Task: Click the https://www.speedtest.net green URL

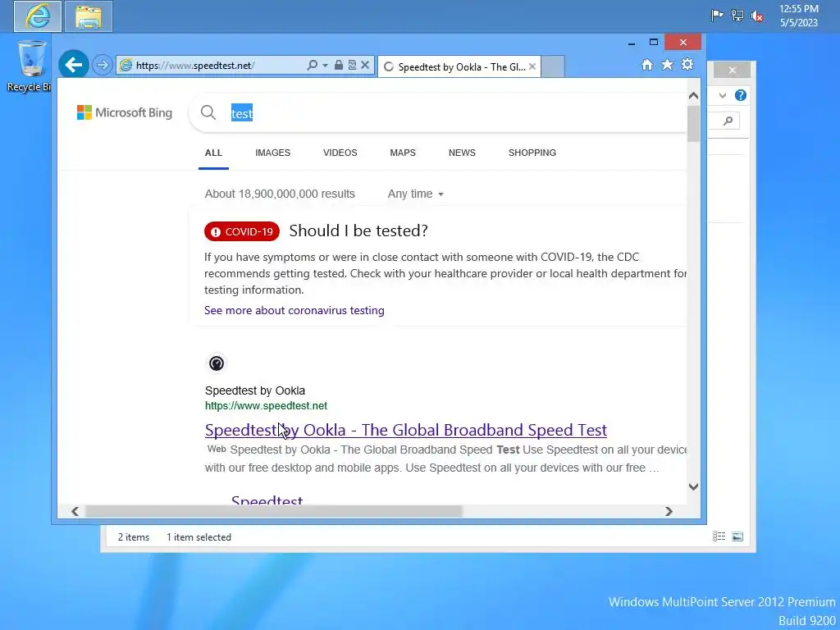Action: tap(266, 405)
